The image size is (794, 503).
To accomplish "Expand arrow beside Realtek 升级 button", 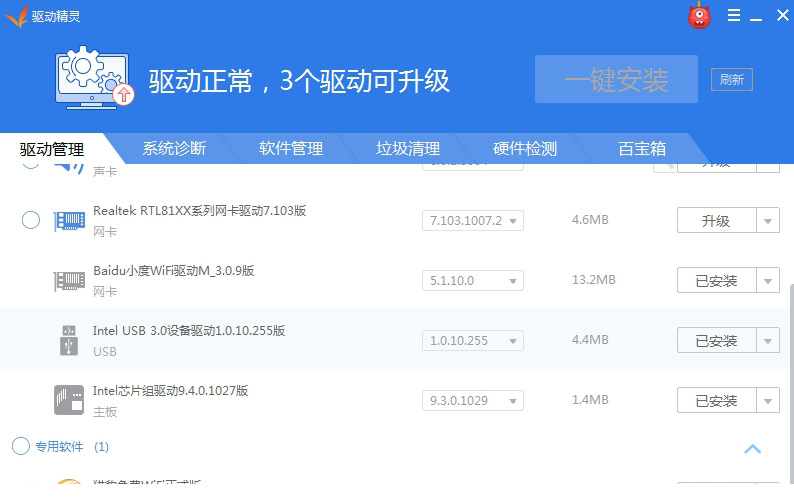I will click(x=768, y=220).
